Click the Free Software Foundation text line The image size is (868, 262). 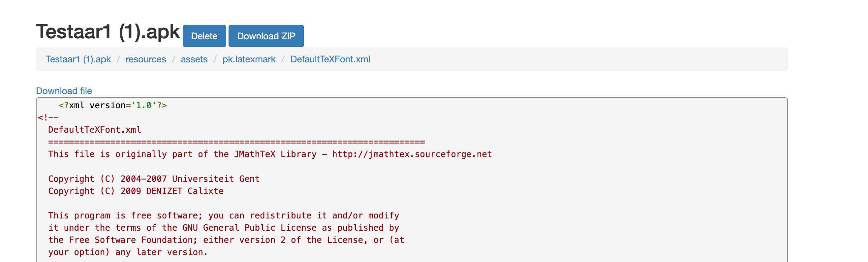(226, 240)
